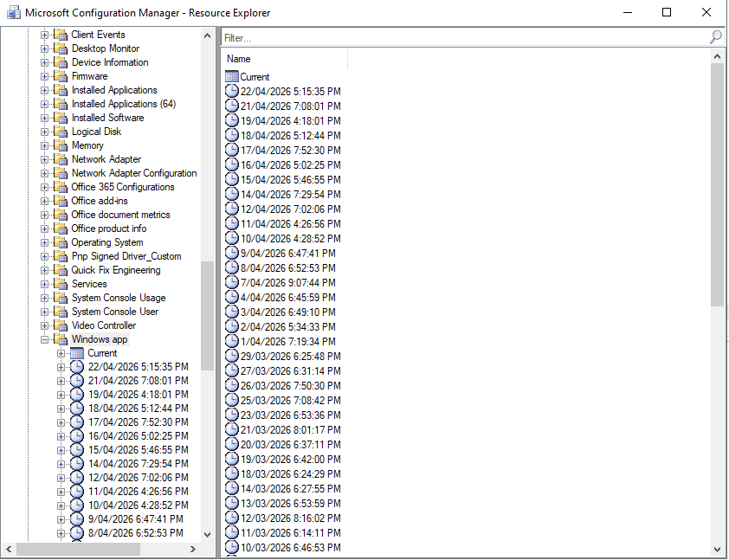Select 1/04/2026 7:19:34 PM entry in list
Screen dimensions: 729x560
point(290,341)
